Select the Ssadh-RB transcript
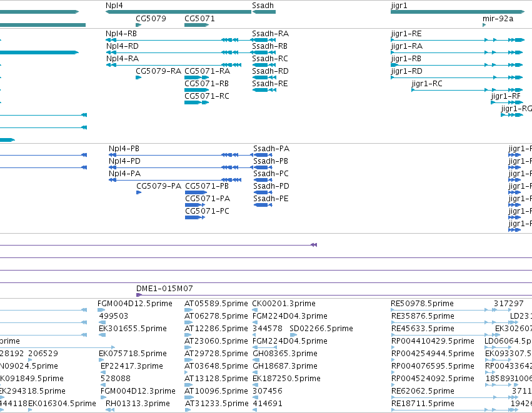Viewport: 532px width, 413px height. 269,46
